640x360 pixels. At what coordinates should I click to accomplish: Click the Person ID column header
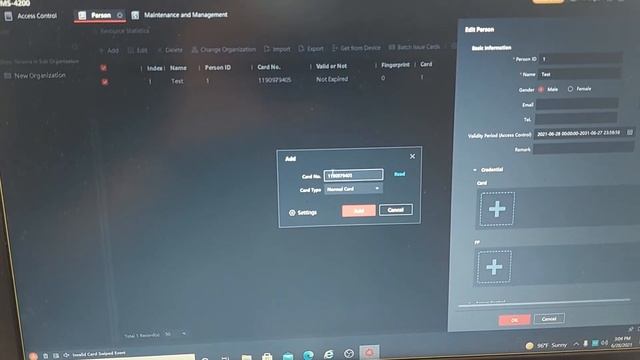pyautogui.click(x=218, y=67)
